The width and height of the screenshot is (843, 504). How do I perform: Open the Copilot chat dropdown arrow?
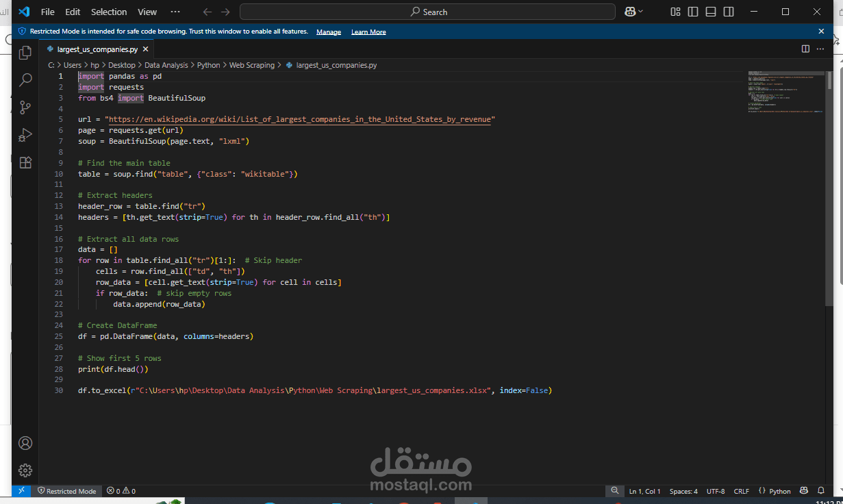coord(640,12)
